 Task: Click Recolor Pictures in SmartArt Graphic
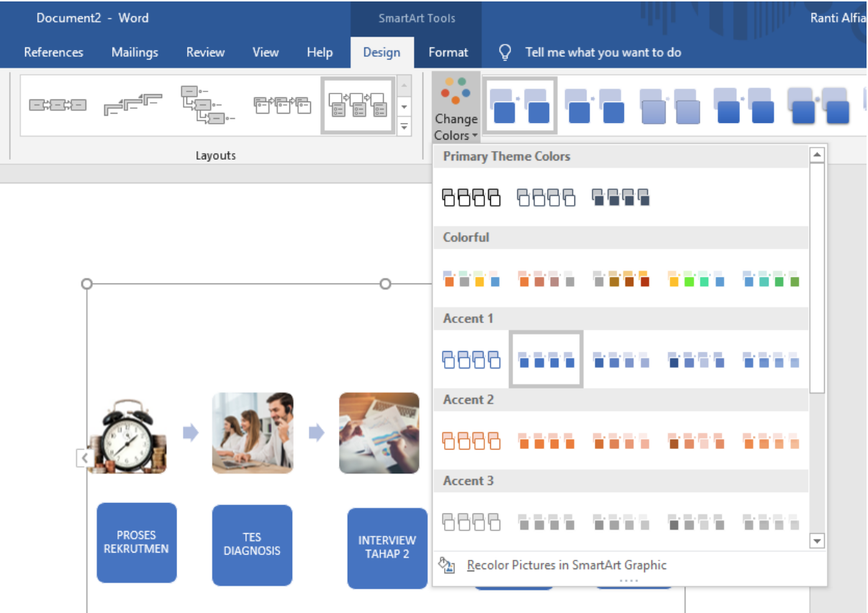click(566, 566)
